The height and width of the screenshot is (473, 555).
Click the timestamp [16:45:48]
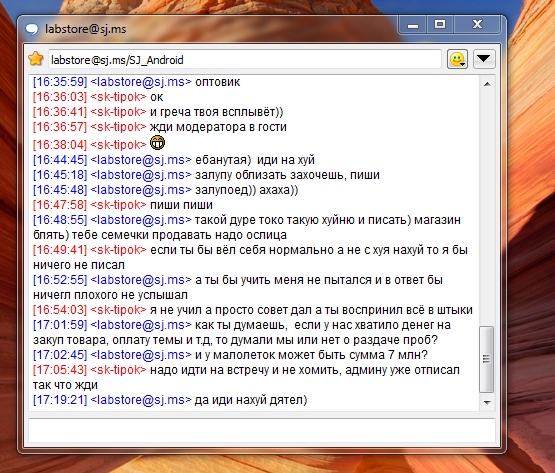(60, 190)
